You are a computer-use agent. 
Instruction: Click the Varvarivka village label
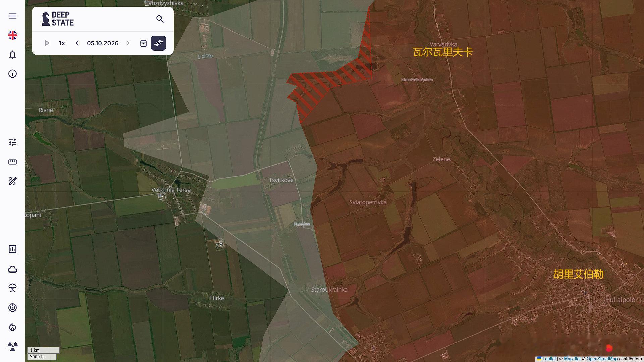tap(443, 44)
